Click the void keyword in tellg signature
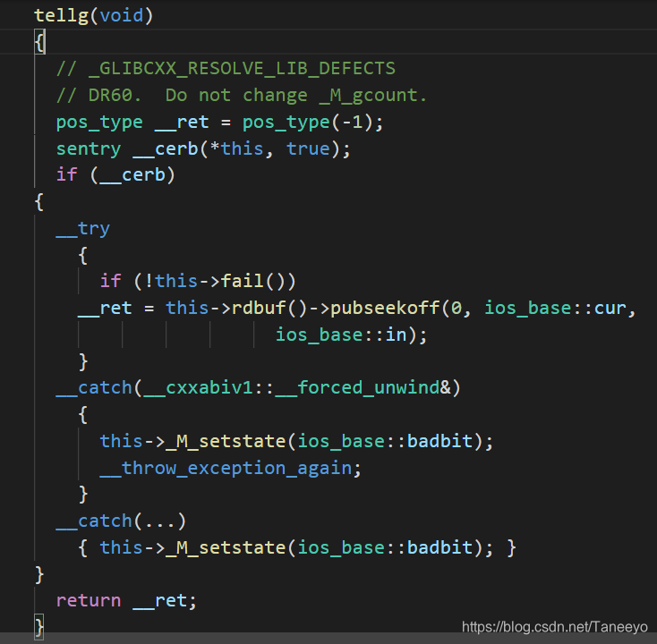The height and width of the screenshot is (644, 657). [122, 16]
